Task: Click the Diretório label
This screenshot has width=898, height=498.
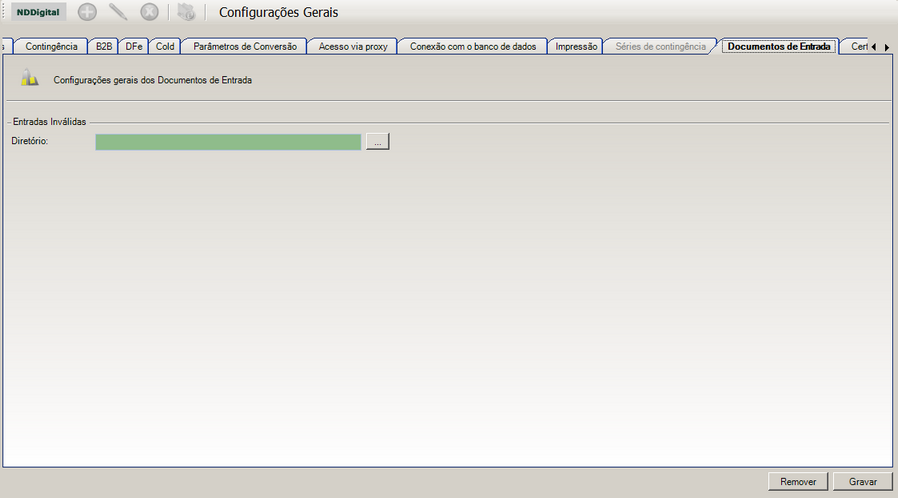Action: pyautogui.click(x=29, y=141)
